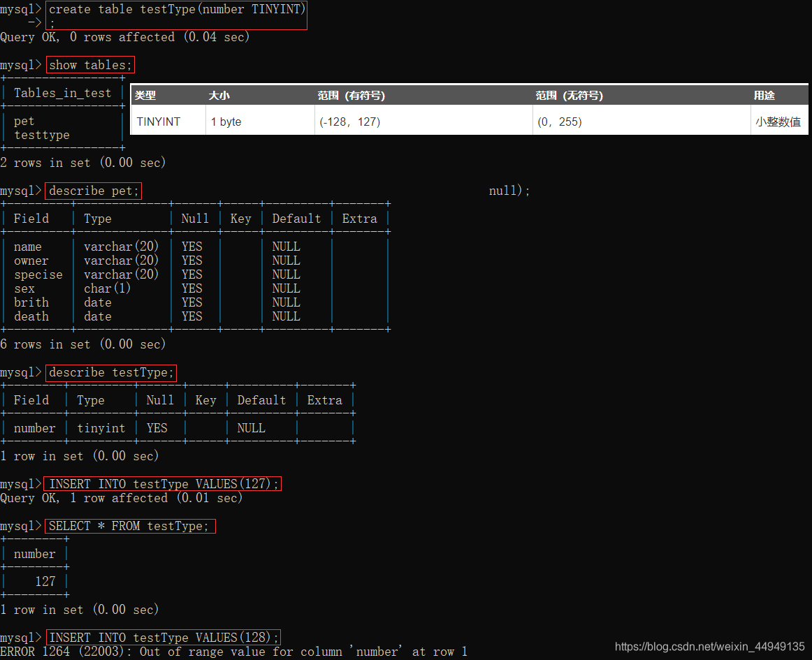Screen dimensions: 812x660
Task: Click the 'owner' field row
Action: pyautogui.click(x=31, y=261)
